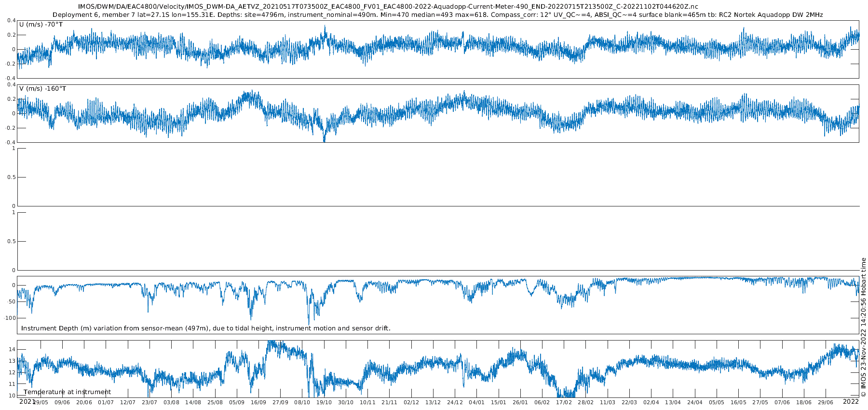Viewport: 868px width, 410px height.
Task: Click the '14/08' date tick label
Action: [x=193, y=402]
